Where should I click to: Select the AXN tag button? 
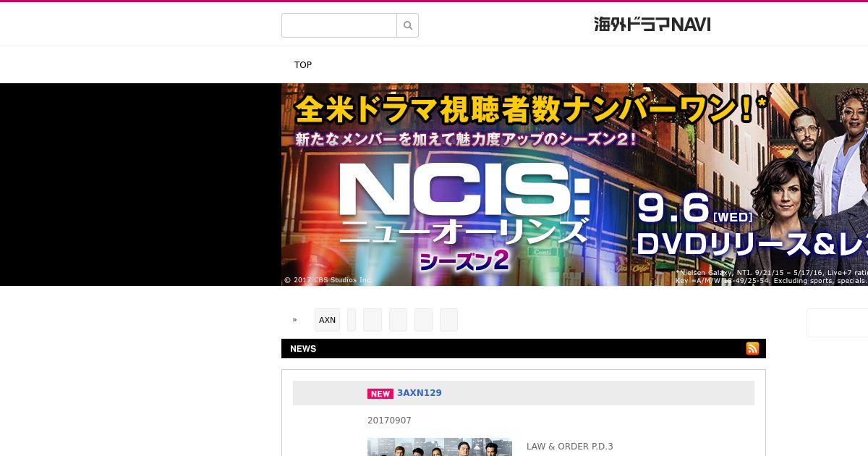point(327,320)
